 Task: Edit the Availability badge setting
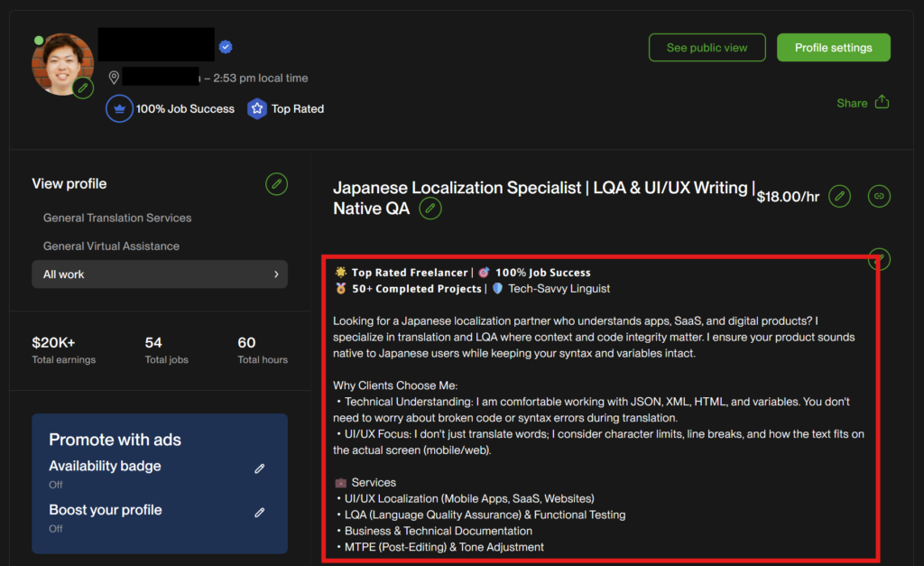pyautogui.click(x=260, y=469)
